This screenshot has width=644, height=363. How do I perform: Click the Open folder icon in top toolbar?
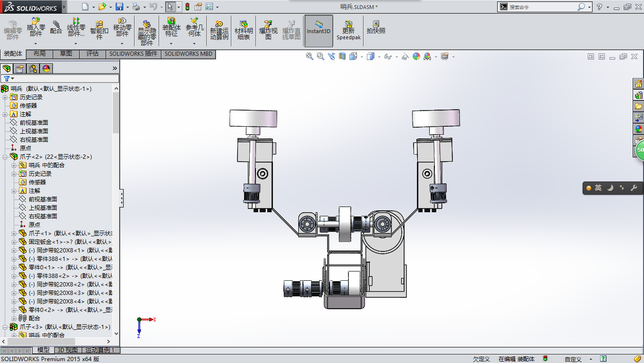tap(103, 7)
